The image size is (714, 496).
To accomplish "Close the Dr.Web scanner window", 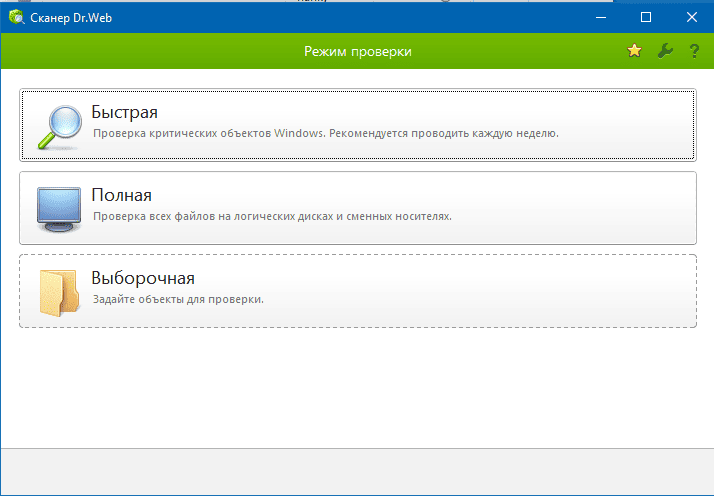I will pos(692,17).
